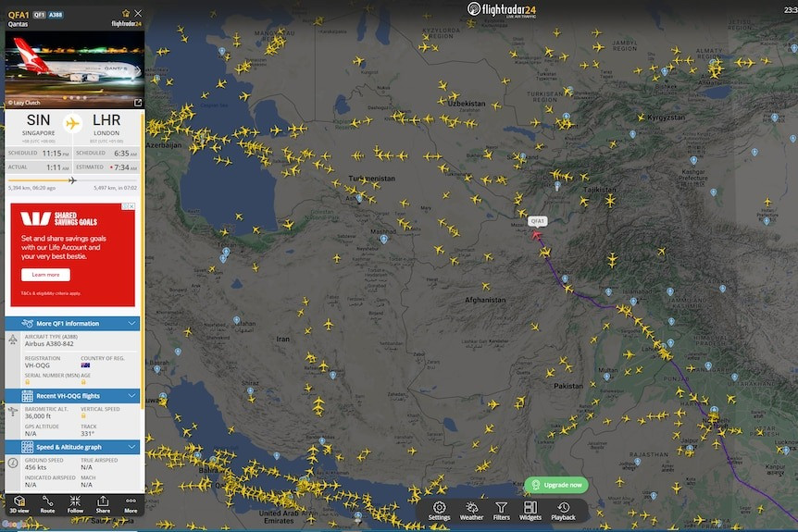Share this QFA1 flight
798x532 pixels.
(x=103, y=504)
